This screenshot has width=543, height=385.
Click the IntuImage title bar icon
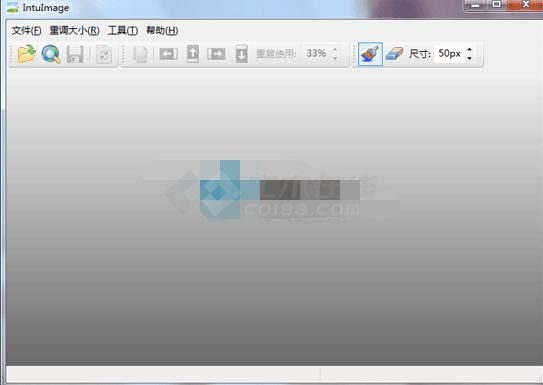pyautogui.click(x=12, y=8)
